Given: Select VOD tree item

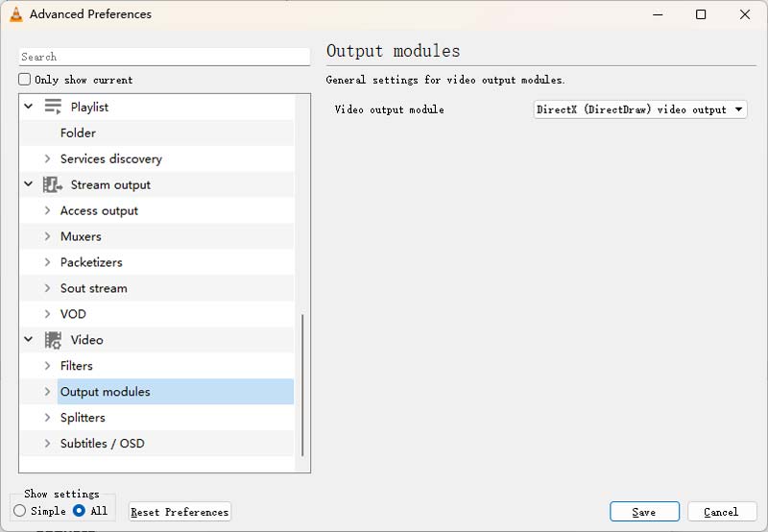Looking at the screenshot, I should tap(73, 314).
